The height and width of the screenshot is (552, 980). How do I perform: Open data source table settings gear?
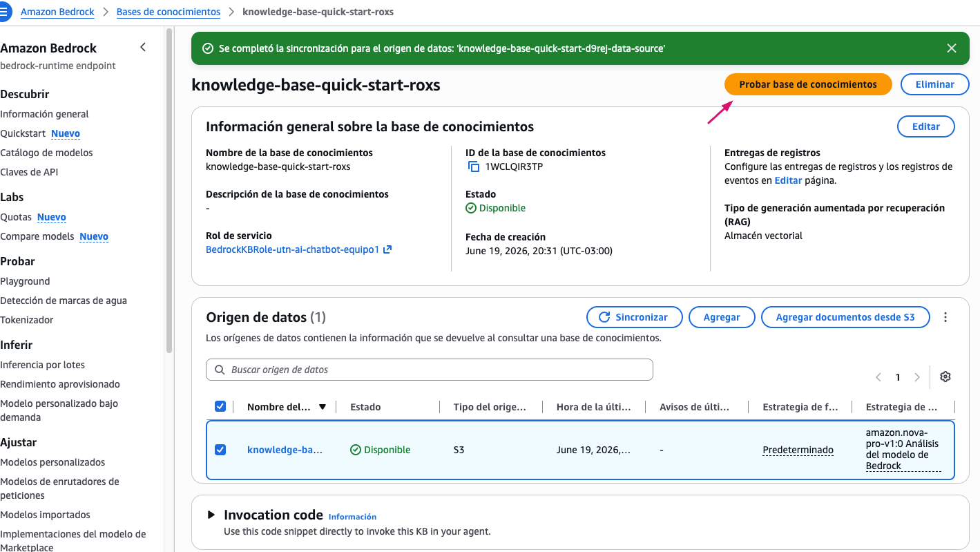(945, 377)
